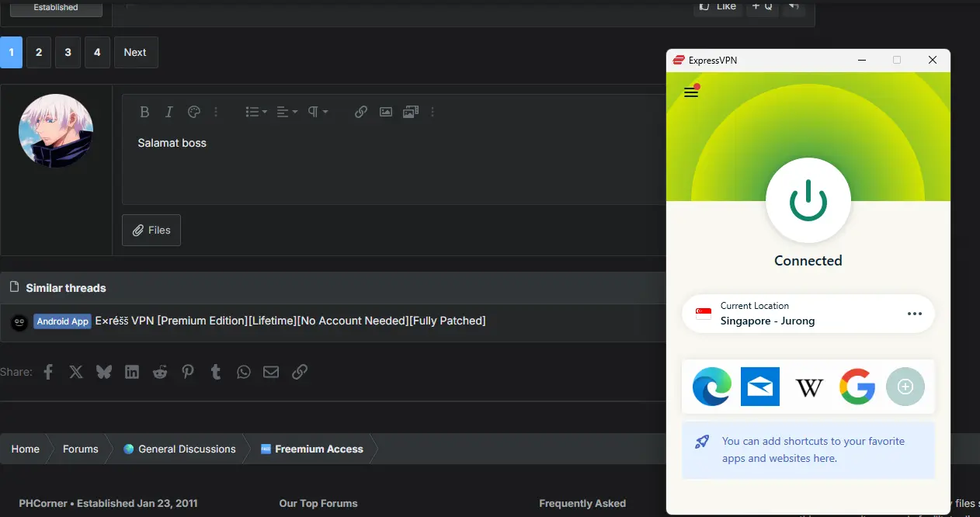Open the Freemium Access breadcrumb
This screenshot has width=980, height=517.
[x=312, y=449]
